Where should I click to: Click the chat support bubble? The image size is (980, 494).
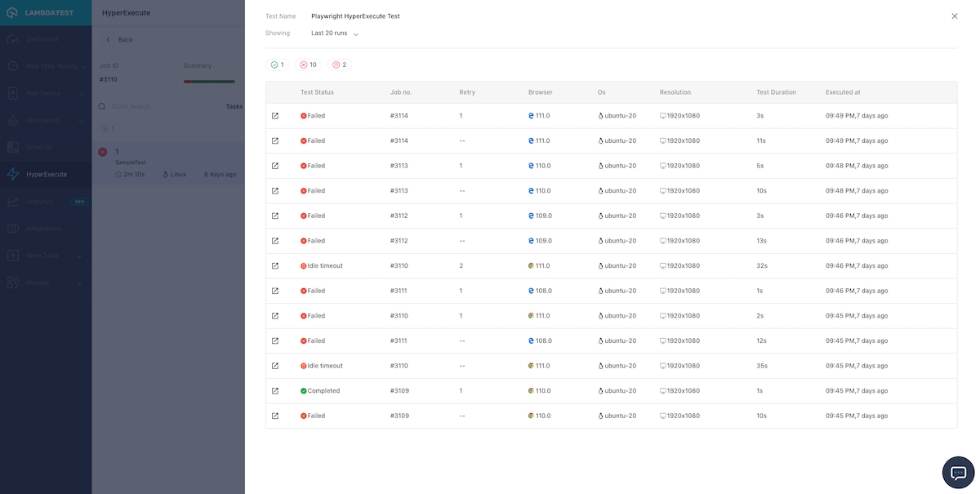[958, 472]
